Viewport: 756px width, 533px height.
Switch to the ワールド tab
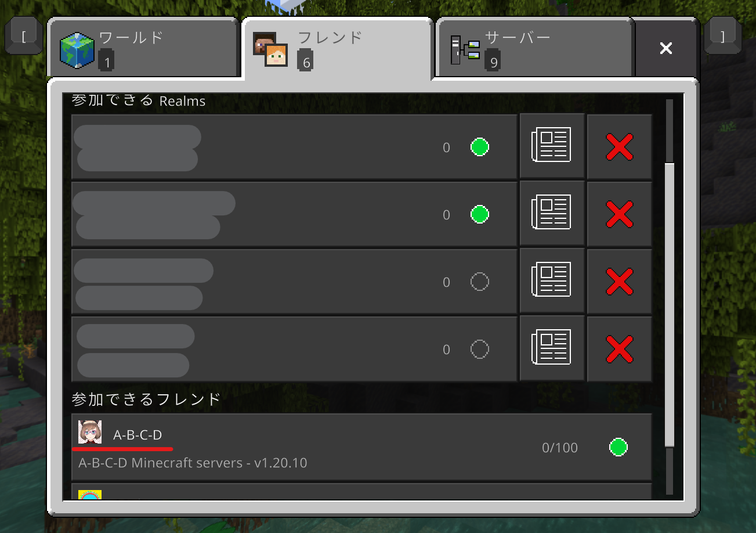click(x=143, y=48)
